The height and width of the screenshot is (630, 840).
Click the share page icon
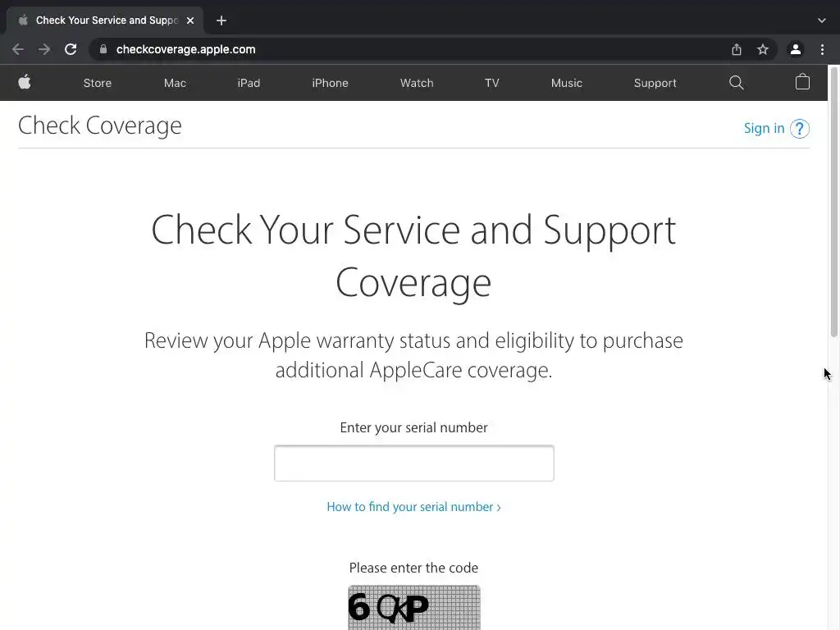(737, 49)
